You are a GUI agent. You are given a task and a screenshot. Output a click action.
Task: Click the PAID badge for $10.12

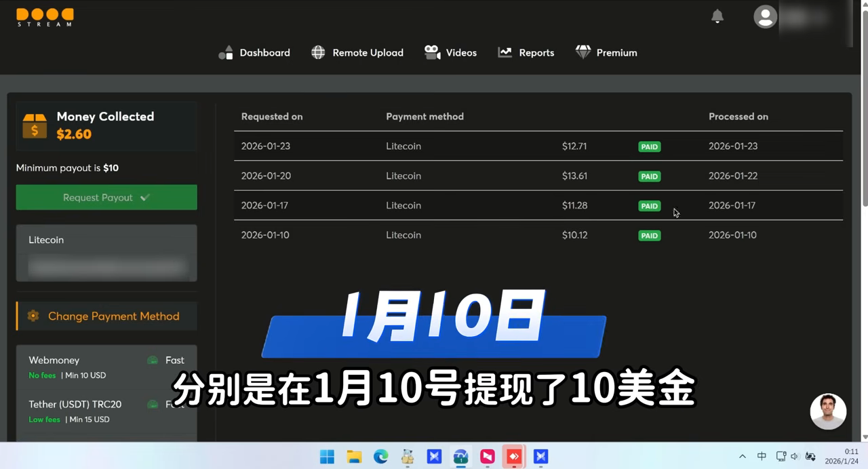(650, 236)
